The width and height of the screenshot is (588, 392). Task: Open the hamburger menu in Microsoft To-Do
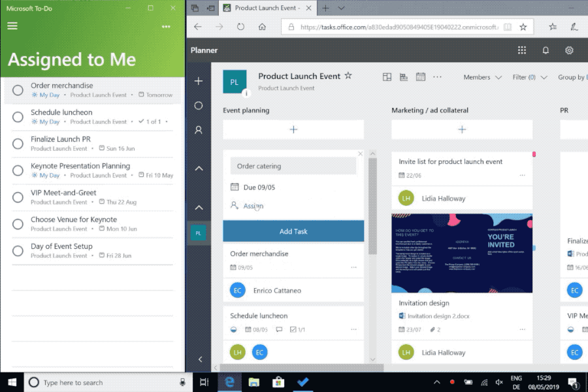tap(12, 26)
